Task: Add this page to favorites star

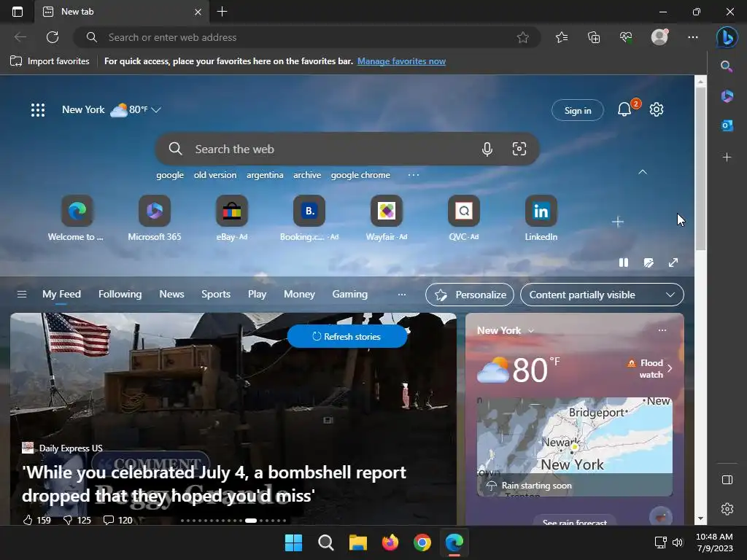Action: (x=522, y=37)
